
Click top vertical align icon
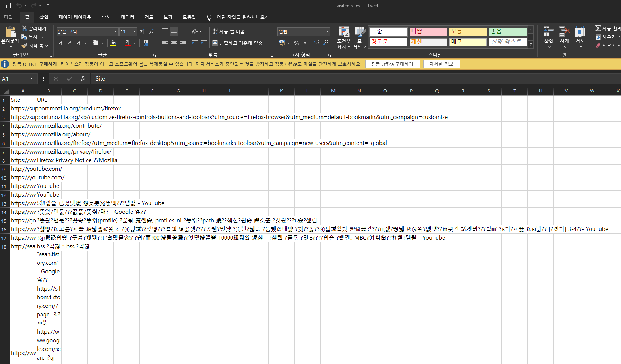[x=165, y=31]
